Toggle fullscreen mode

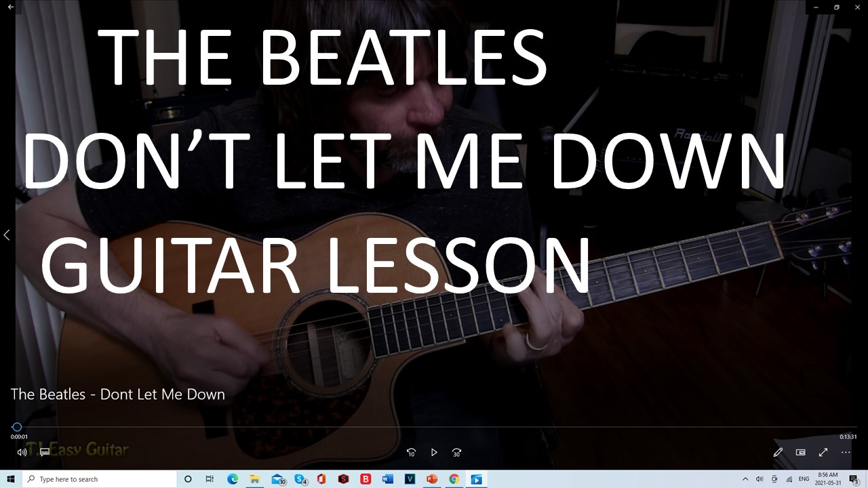coord(823,452)
